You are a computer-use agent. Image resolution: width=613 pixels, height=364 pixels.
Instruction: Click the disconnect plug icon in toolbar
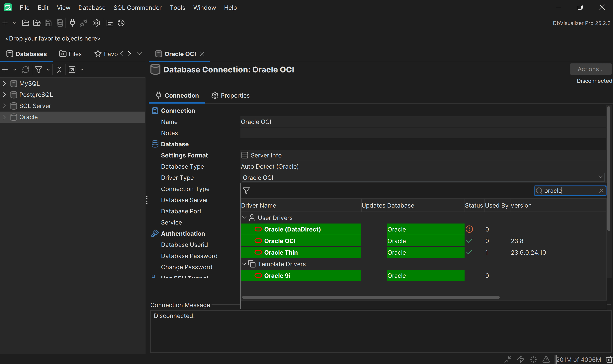point(83,23)
